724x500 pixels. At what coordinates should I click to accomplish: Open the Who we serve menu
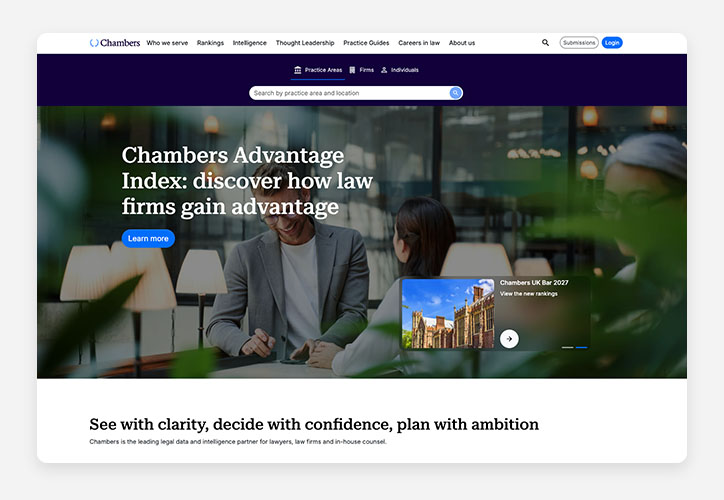click(167, 43)
